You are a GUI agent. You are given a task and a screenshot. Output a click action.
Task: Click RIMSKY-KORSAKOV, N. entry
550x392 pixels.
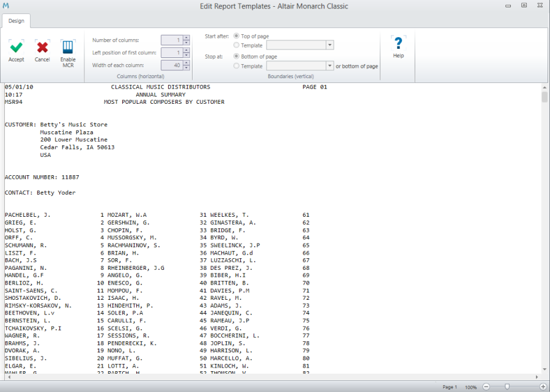pyautogui.click(x=38, y=306)
